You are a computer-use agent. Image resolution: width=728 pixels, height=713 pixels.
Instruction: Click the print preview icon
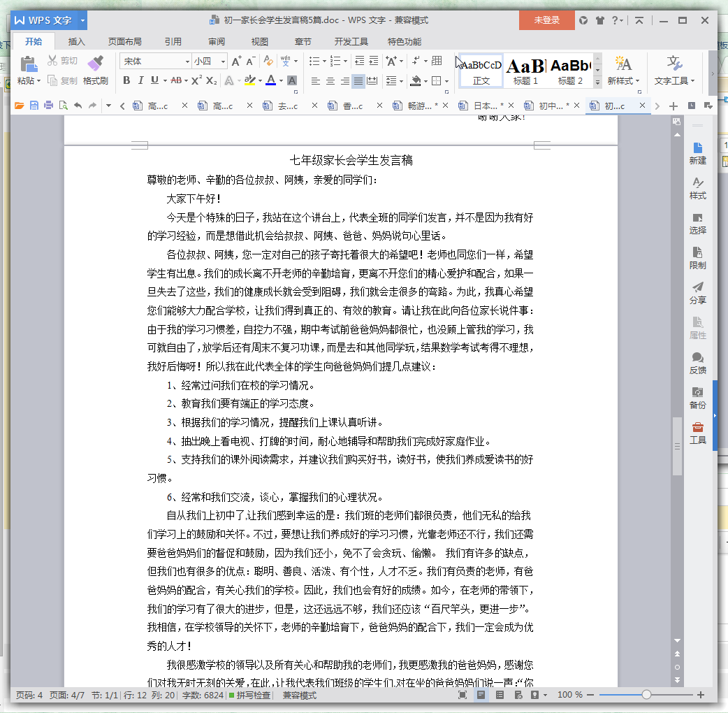(63, 106)
